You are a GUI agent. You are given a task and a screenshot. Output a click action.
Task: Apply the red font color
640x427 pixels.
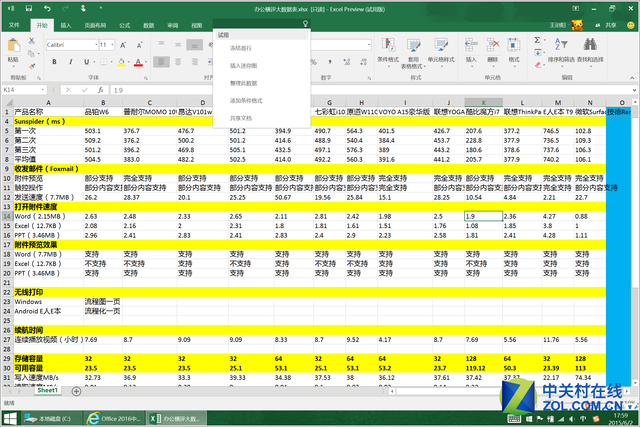point(138,62)
